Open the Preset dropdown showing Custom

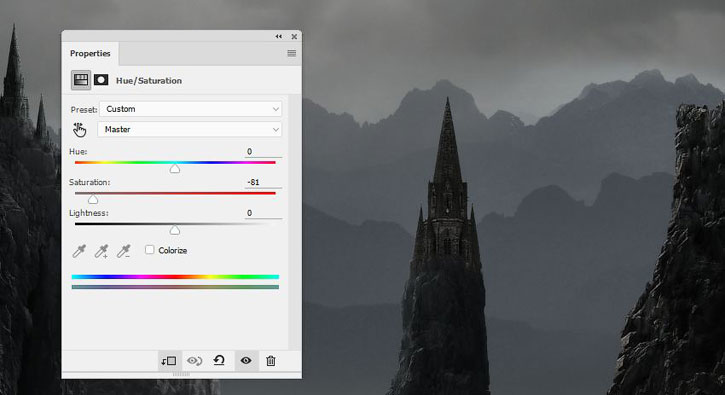pos(190,109)
